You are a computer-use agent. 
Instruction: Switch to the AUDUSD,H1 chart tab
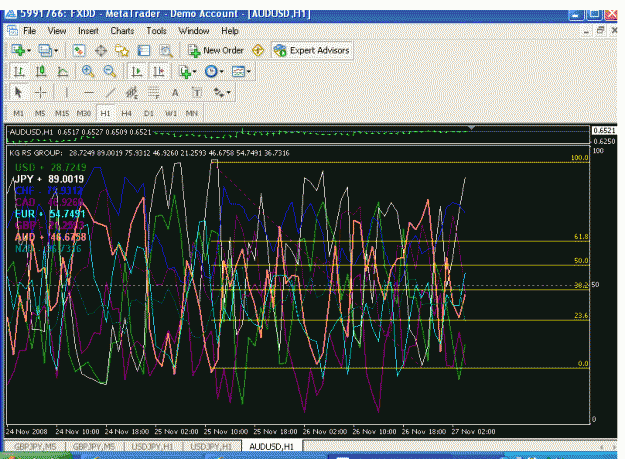point(271,447)
